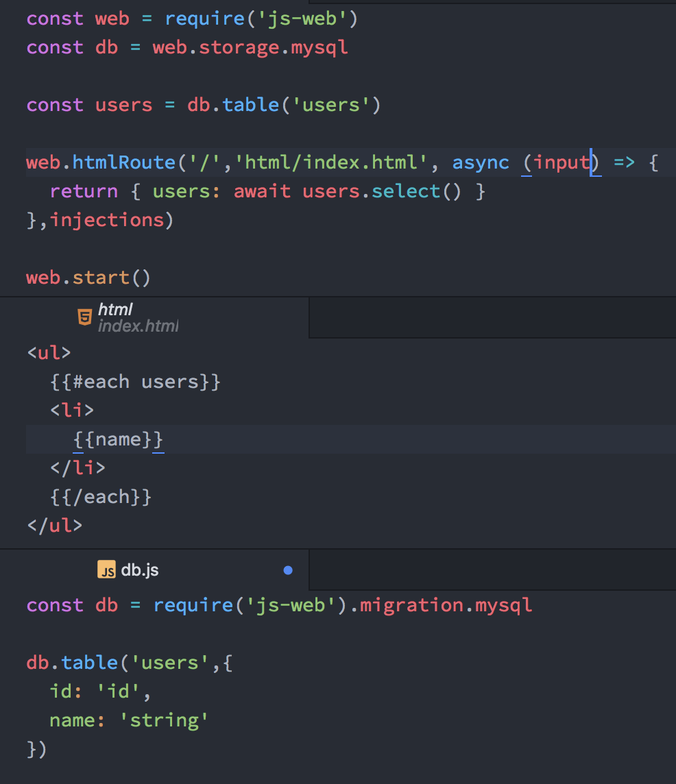The height and width of the screenshot is (784, 676).
Task: Click the blue unsaved-changes dot on db.js
Action: click(287, 569)
